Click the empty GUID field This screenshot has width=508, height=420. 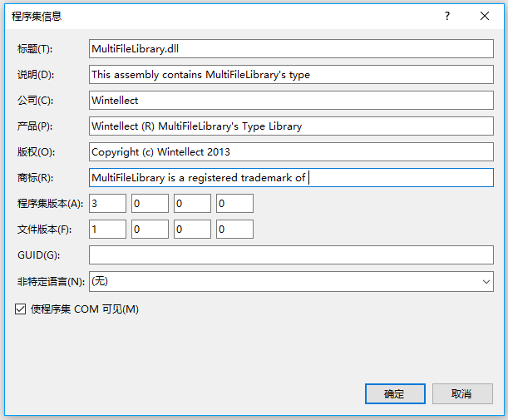pyautogui.click(x=291, y=255)
